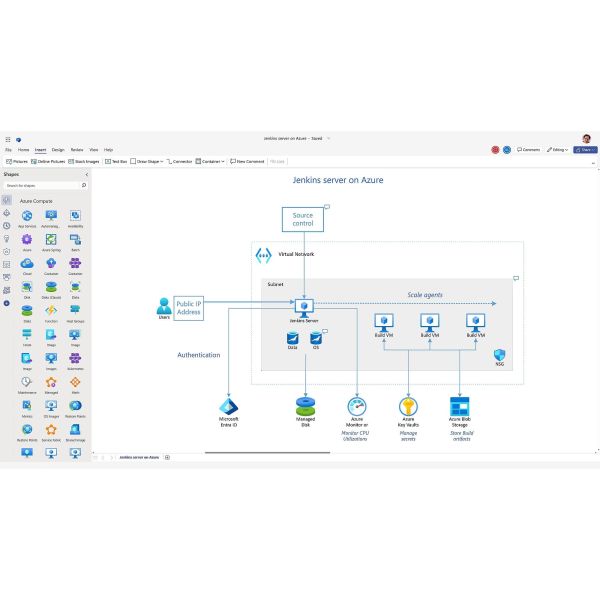Open the Comments pane

coord(528,150)
